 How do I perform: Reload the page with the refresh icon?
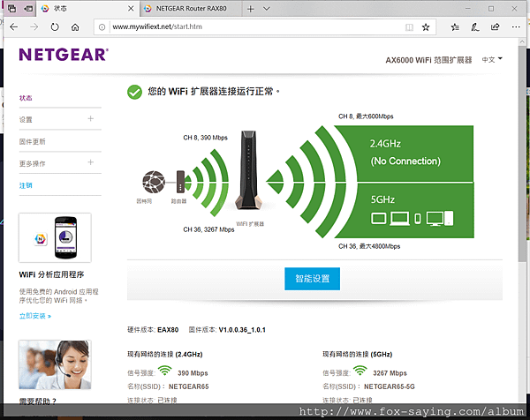[x=55, y=27]
